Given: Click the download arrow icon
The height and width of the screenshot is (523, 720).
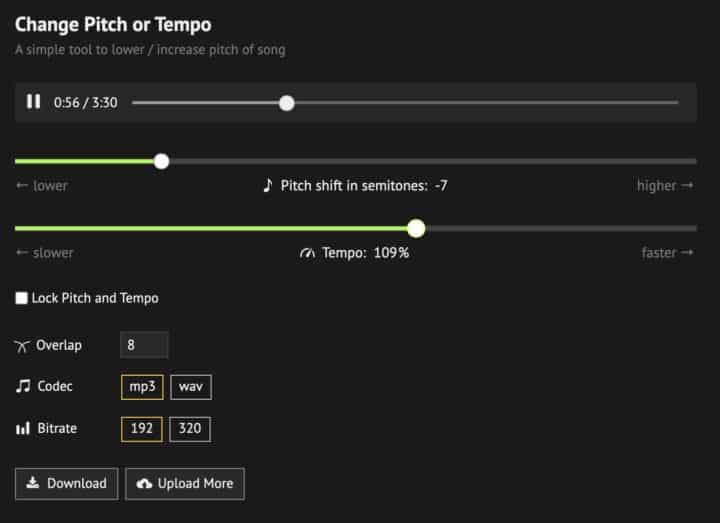Looking at the screenshot, I should point(33,483).
